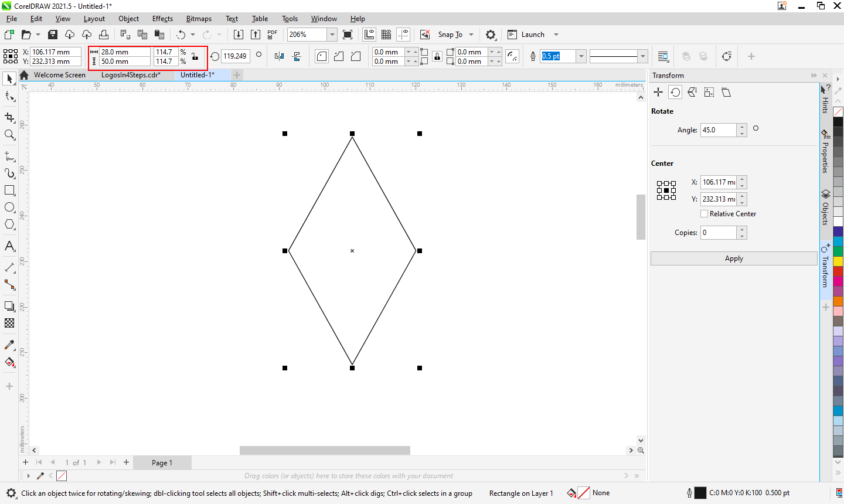Click the Apply button
Viewport: 844px width, 504px height.
point(734,258)
